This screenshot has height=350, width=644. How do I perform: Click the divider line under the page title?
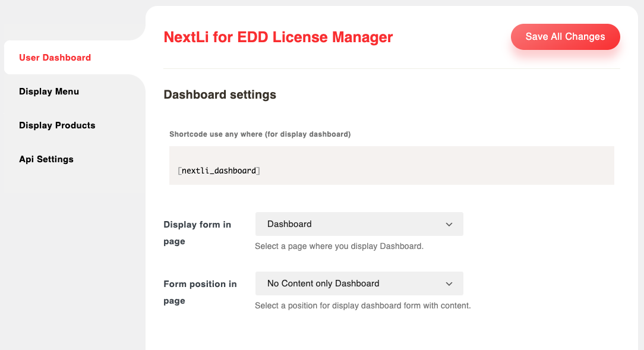tap(392, 69)
